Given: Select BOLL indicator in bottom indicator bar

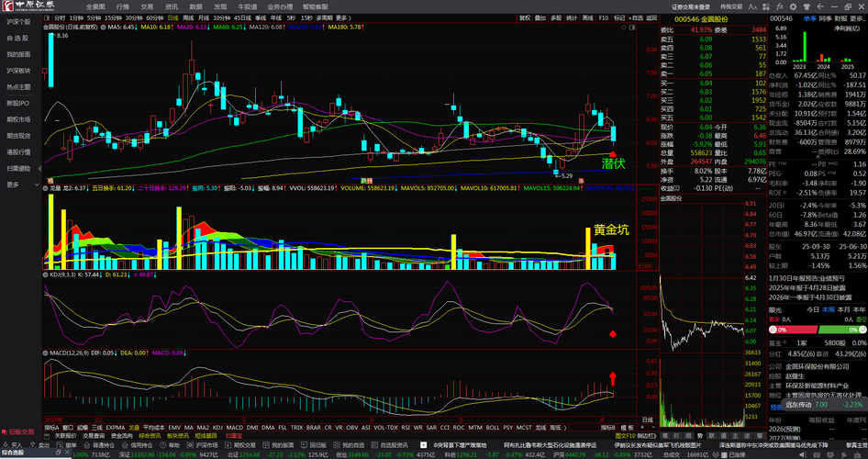Looking at the screenshot, I should [x=493, y=428].
